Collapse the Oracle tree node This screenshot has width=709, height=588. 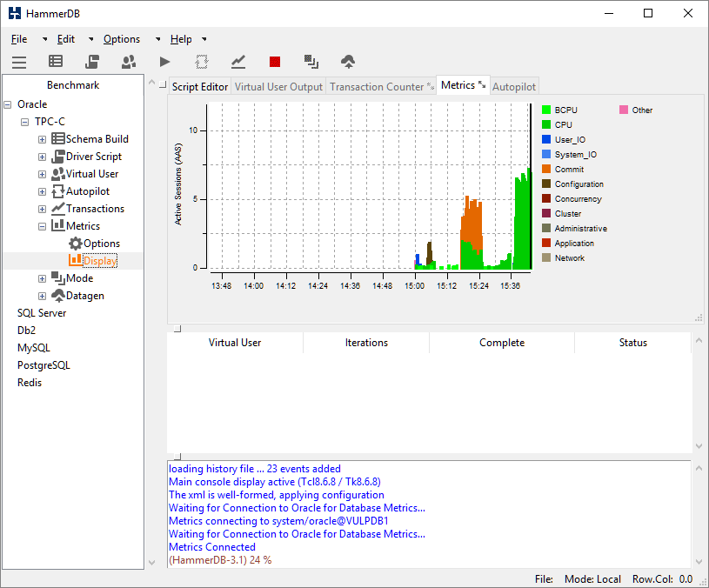[8, 105]
